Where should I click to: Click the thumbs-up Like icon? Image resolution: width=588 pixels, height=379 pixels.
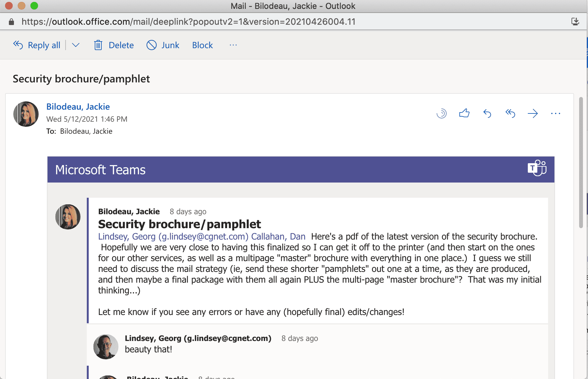coord(464,113)
